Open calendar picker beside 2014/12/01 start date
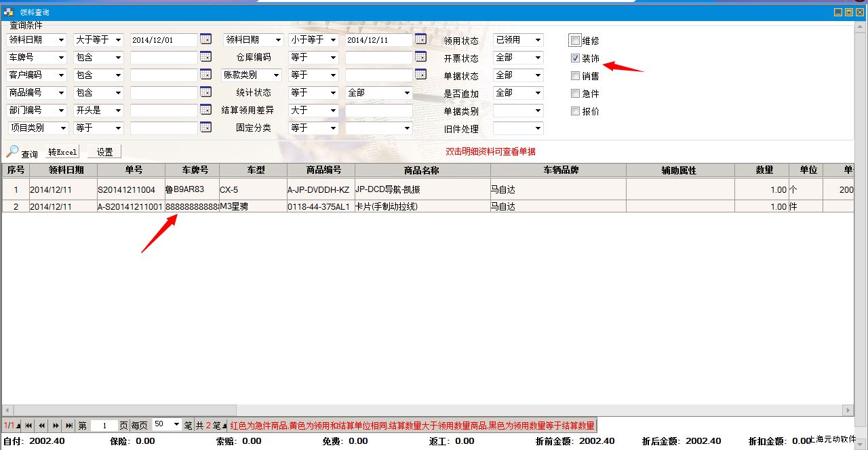Viewport: 868px width, 450px height. pos(205,39)
